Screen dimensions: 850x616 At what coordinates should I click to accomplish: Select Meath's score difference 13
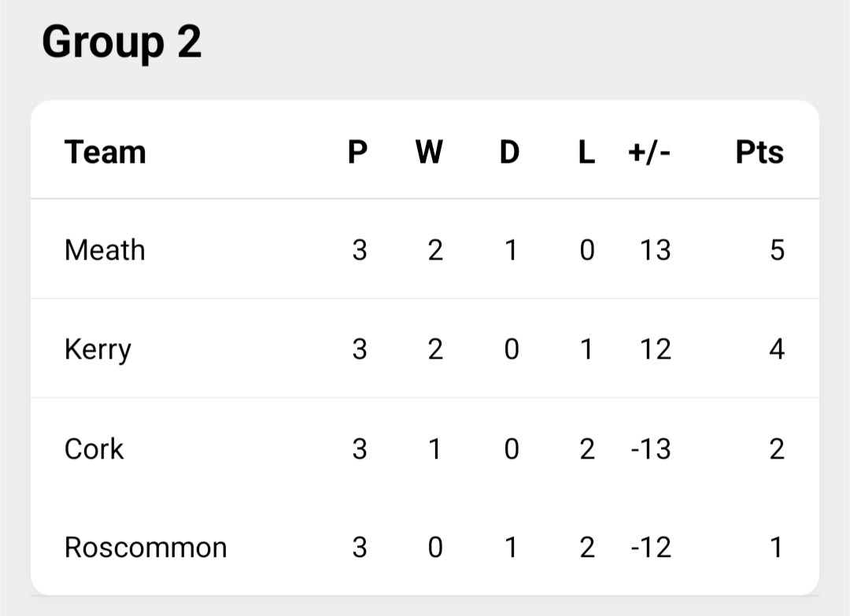[656, 250]
